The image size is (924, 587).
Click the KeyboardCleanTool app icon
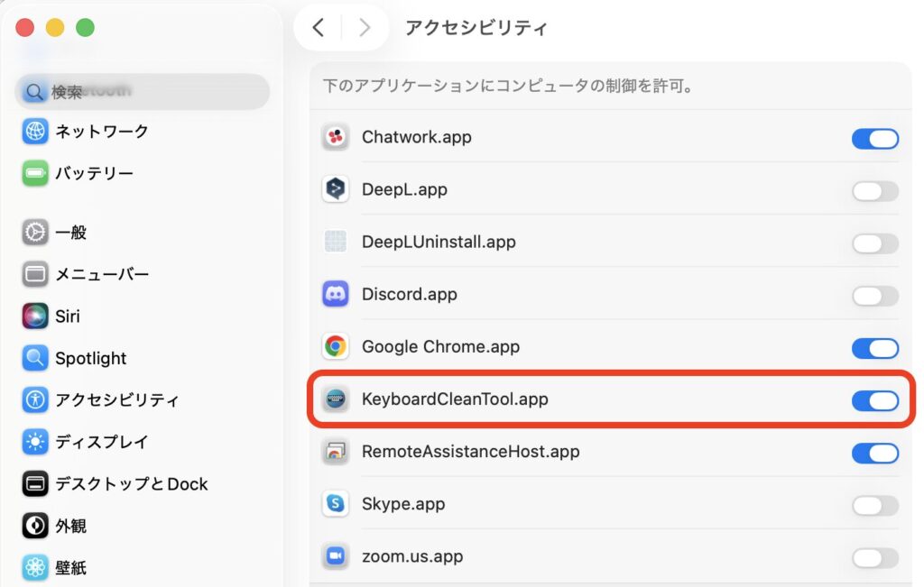pos(336,399)
